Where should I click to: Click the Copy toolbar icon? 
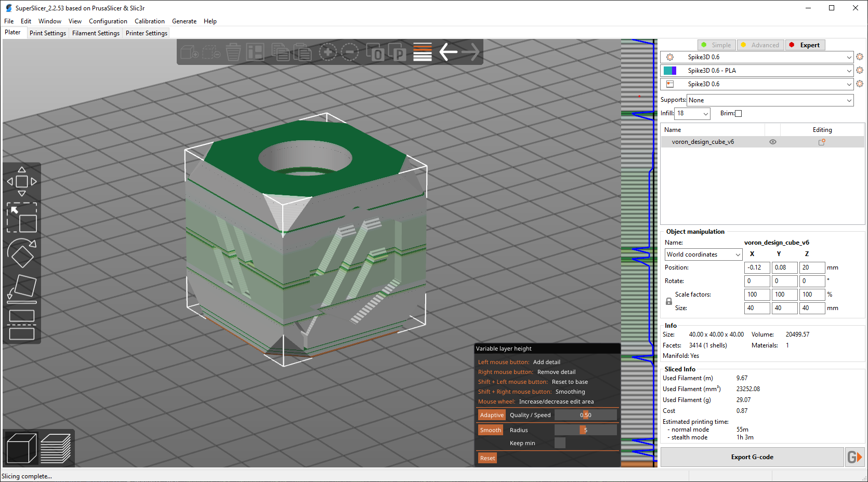click(280, 52)
